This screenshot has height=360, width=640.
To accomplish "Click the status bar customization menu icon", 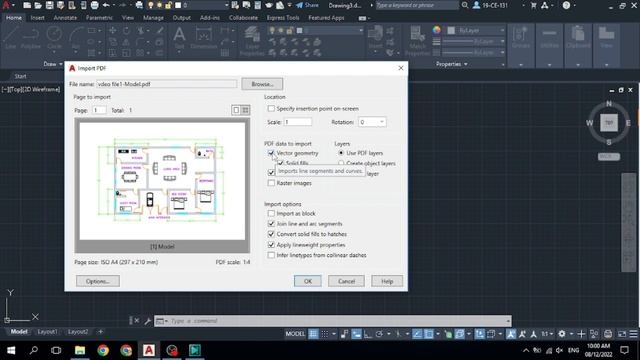I will [x=633, y=334].
